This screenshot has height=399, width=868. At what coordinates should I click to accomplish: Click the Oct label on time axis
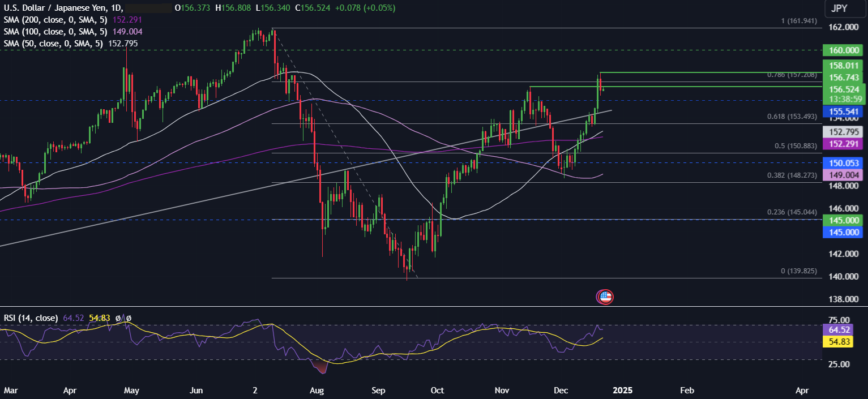point(437,391)
